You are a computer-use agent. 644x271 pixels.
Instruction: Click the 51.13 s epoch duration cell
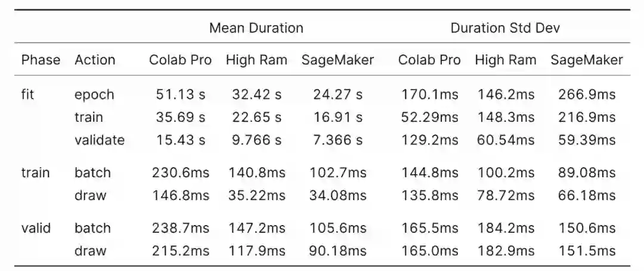point(180,94)
